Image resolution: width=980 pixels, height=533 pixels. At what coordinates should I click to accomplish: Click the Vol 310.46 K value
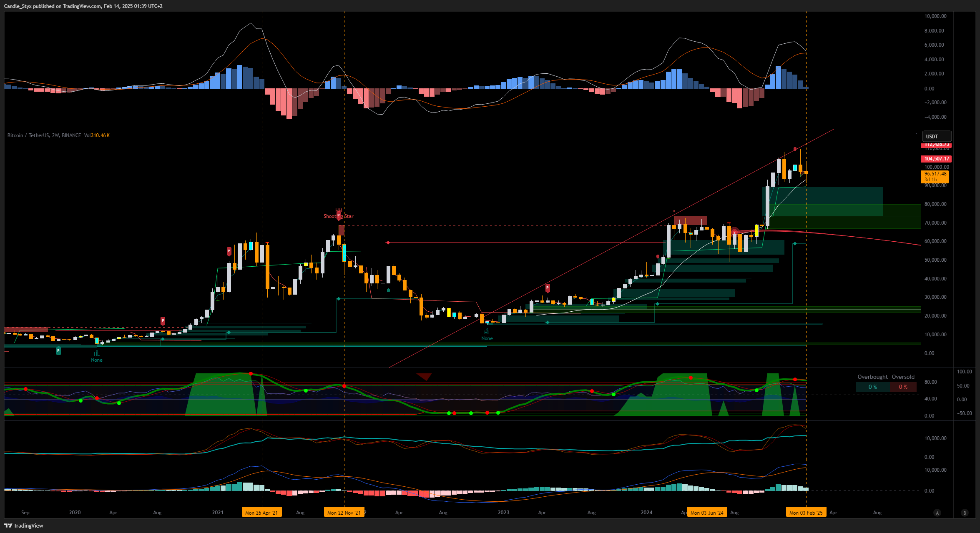(97, 135)
